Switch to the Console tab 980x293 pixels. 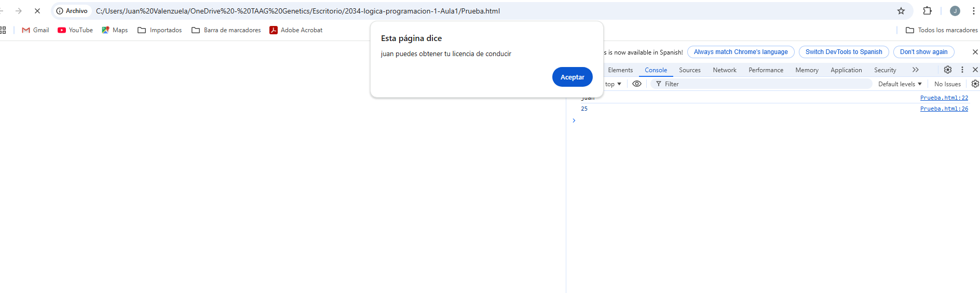[x=656, y=70]
